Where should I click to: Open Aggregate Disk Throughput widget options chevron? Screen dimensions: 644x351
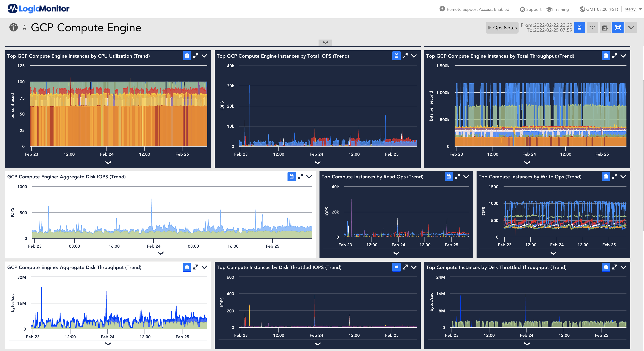tap(204, 267)
